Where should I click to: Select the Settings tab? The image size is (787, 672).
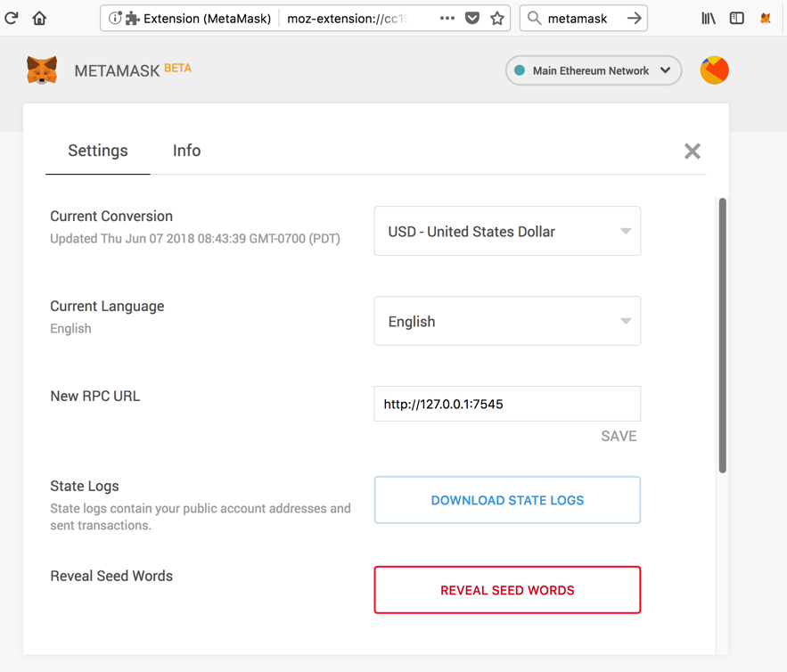pos(98,151)
